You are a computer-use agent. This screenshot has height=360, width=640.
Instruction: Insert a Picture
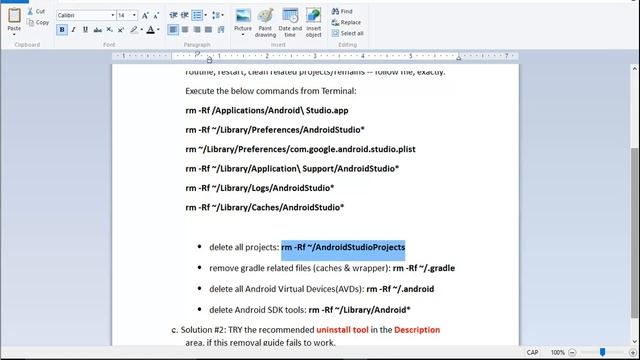(x=243, y=20)
